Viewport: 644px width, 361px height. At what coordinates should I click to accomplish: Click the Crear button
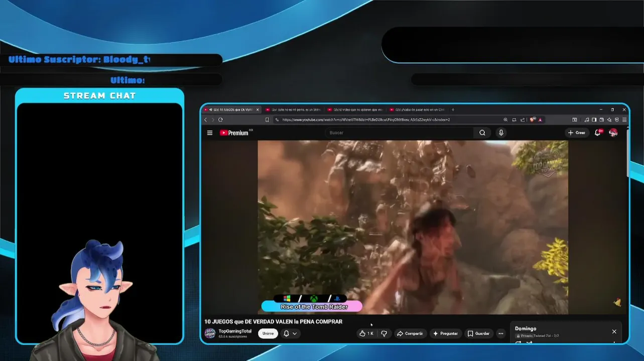[577, 133]
